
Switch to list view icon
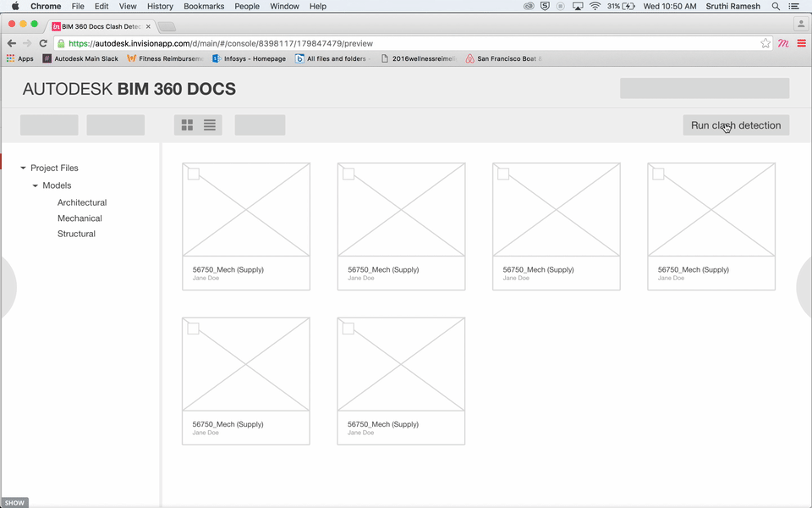click(210, 125)
